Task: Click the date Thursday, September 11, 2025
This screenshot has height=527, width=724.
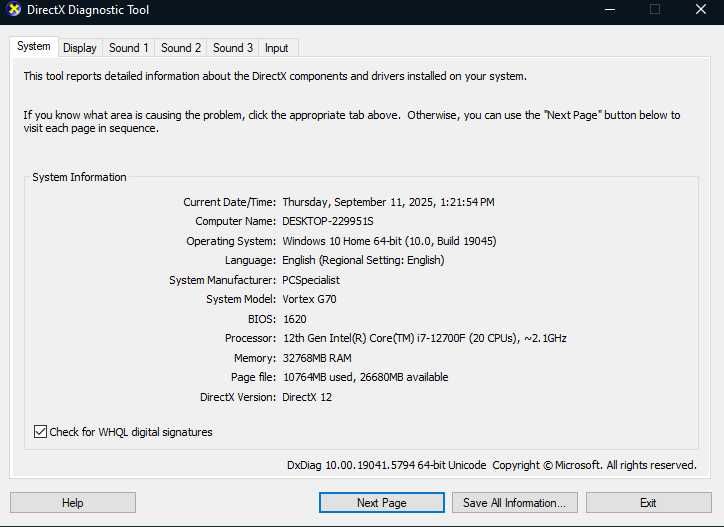Action: pos(358,202)
